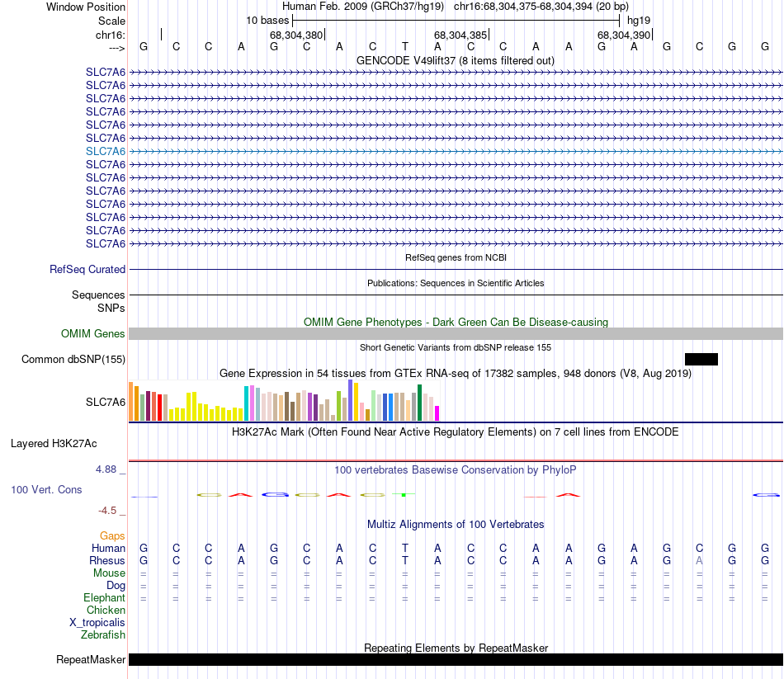The width and height of the screenshot is (784, 679).
Task: Click the Mouse species label
Action: [x=109, y=573]
